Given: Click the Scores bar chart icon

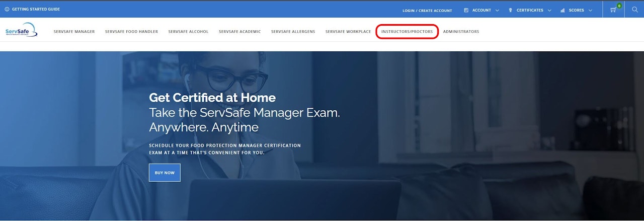Looking at the screenshot, I should click(562, 10).
